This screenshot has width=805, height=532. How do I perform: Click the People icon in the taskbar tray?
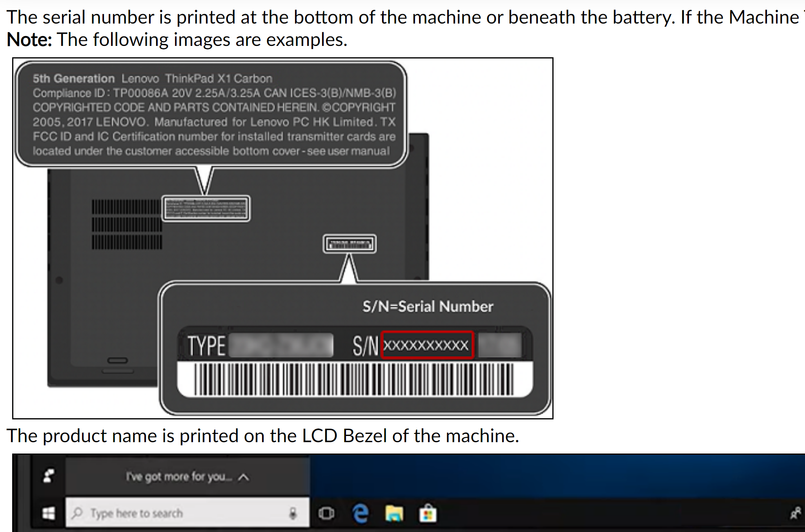tap(796, 513)
